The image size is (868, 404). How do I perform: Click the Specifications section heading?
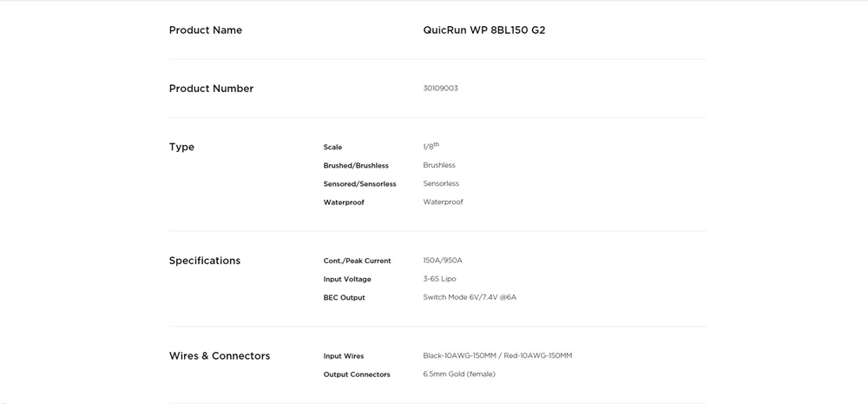click(x=205, y=261)
